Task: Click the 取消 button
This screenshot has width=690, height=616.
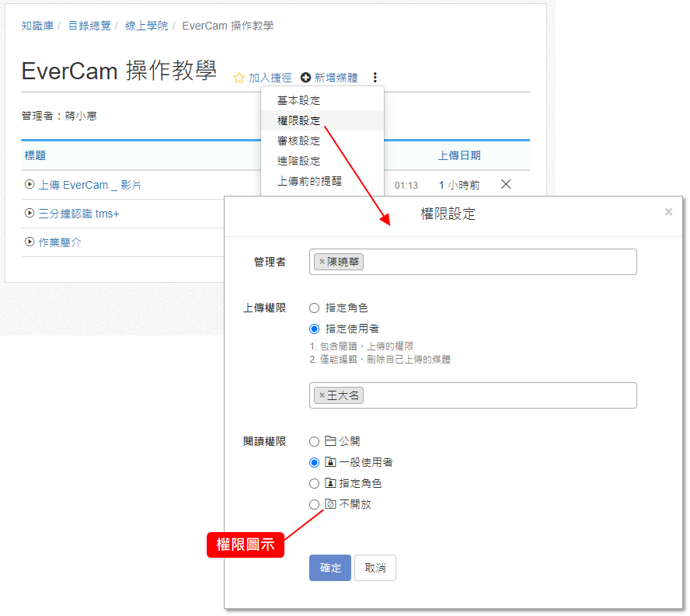Action: click(375, 568)
